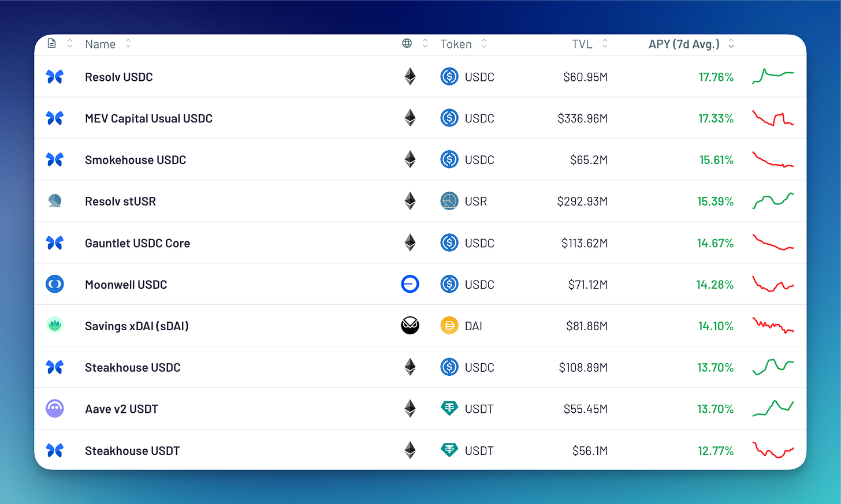The width and height of the screenshot is (841, 504).
Task: Click the DAI token label
Action: [474, 326]
